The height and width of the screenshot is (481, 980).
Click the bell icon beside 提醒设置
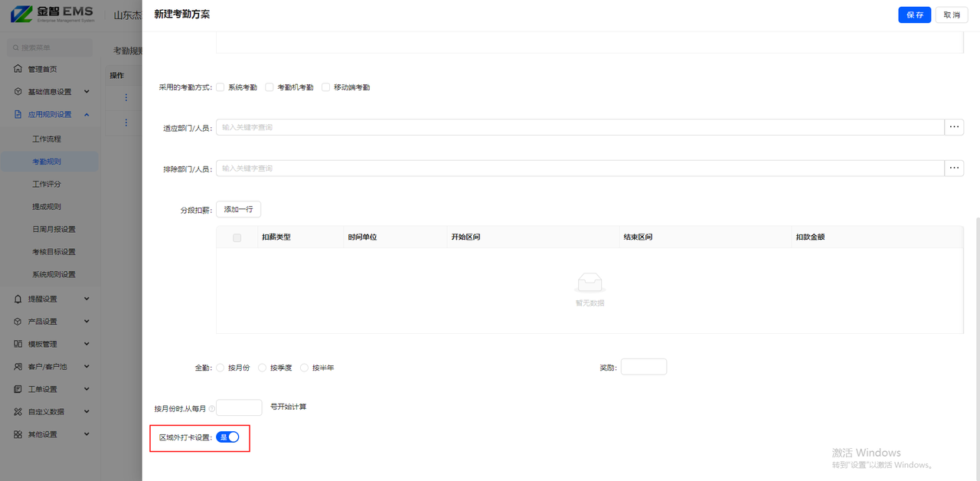[18, 299]
